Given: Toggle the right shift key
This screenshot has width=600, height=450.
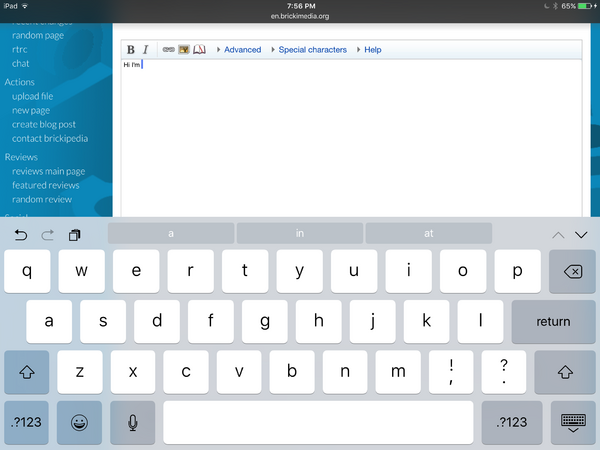Looking at the screenshot, I should coord(565,372).
